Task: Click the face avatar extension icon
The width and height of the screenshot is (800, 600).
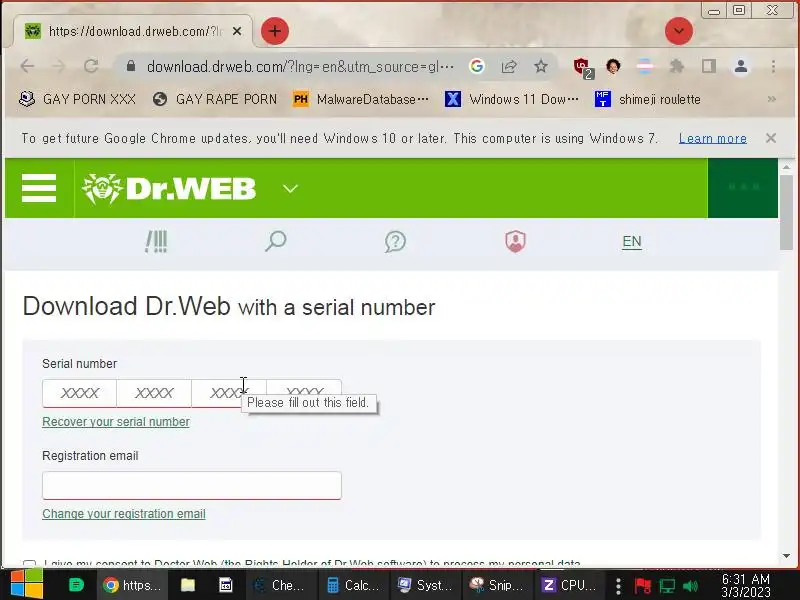Action: [x=613, y=66]
